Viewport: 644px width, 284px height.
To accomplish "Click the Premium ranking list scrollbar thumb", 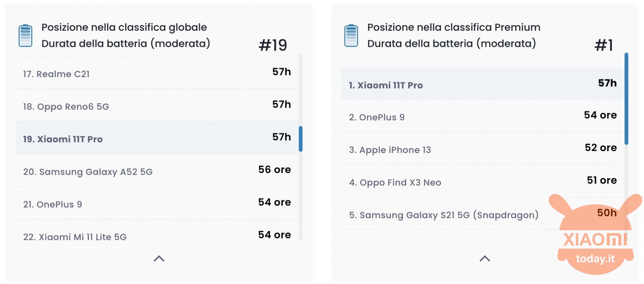I will 626,99.
